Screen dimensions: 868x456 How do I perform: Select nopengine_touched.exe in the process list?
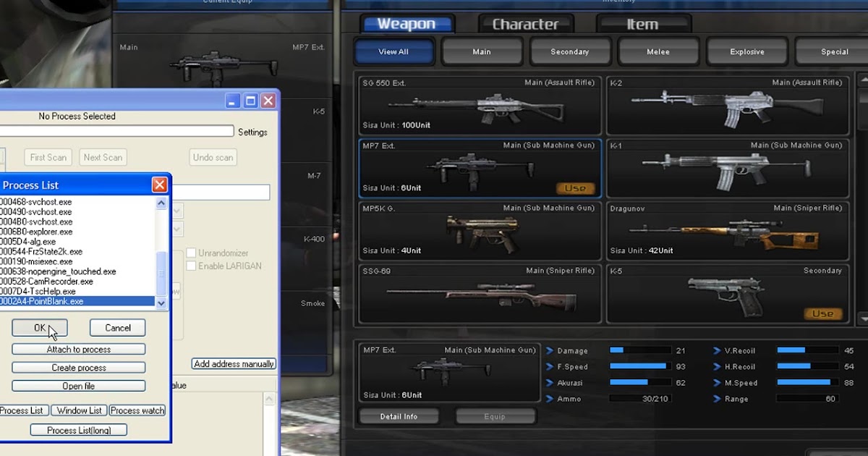(77, 271)
